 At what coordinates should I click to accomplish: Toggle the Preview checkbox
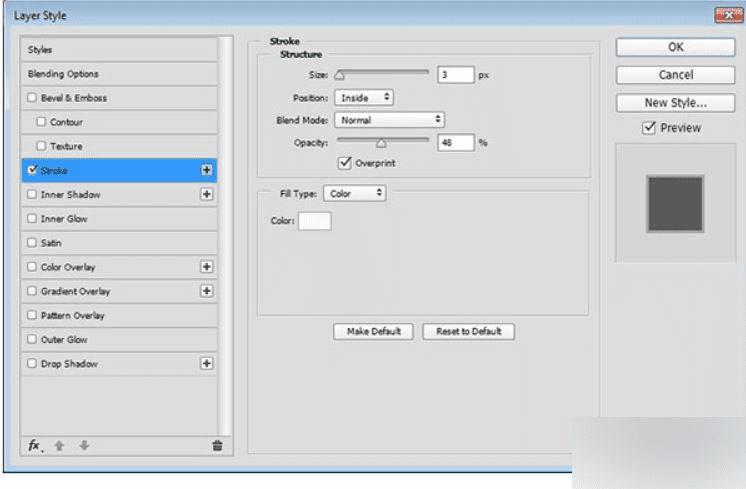click(x=649, y=127)
